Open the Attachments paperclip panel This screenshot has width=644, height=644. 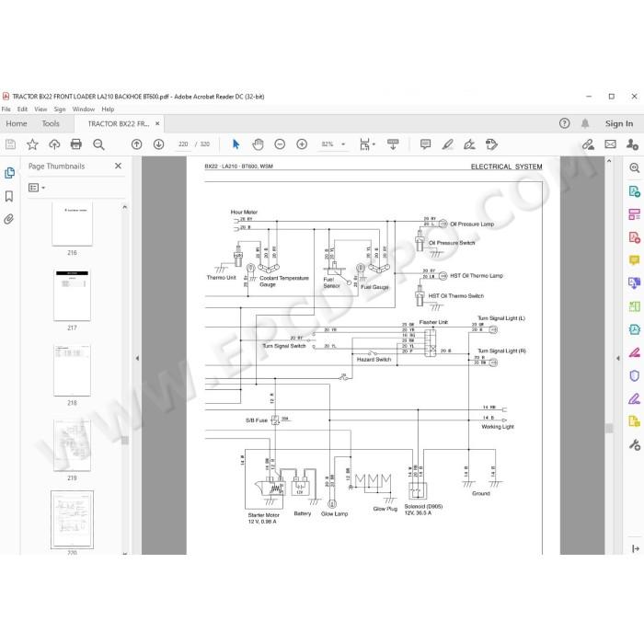point(9,219)
